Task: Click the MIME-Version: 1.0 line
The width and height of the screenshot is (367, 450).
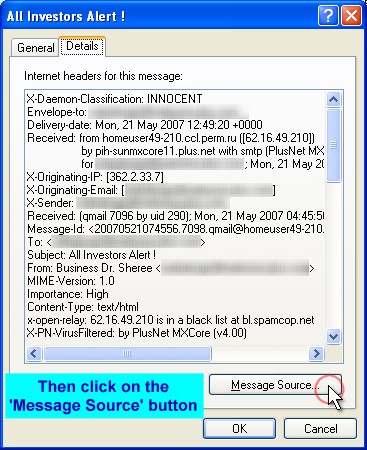Action: tap(71, 281)
